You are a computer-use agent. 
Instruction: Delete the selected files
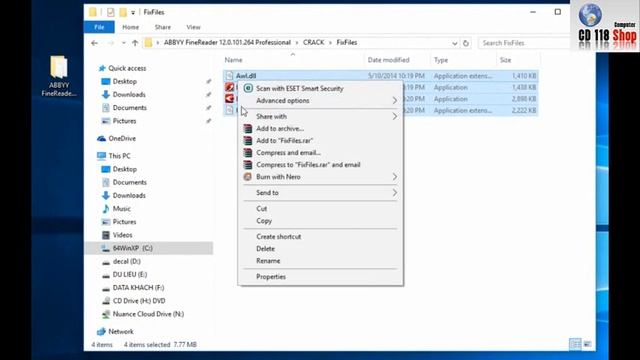320,249
